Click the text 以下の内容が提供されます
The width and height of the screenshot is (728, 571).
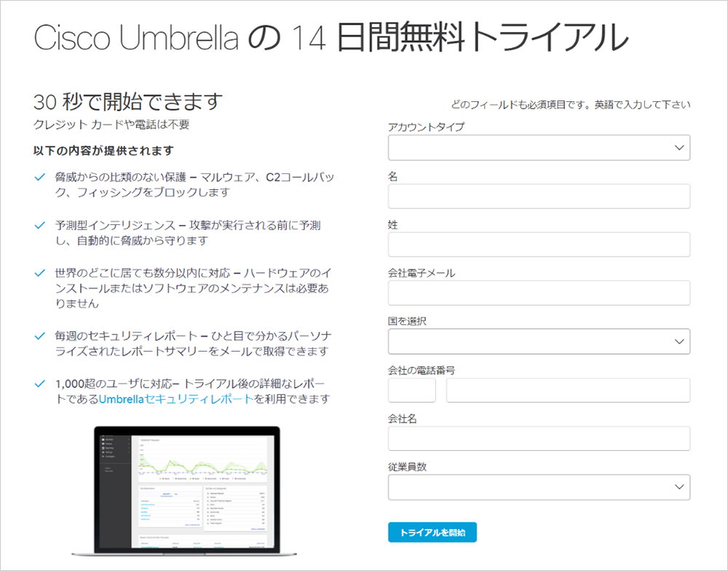click(103, 151)
